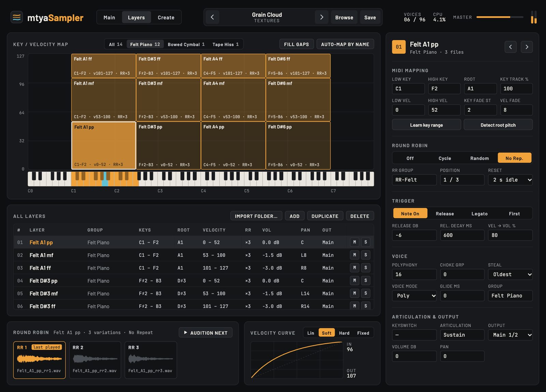
Task: Click Detect root pitch button
Action: point(498,125)
